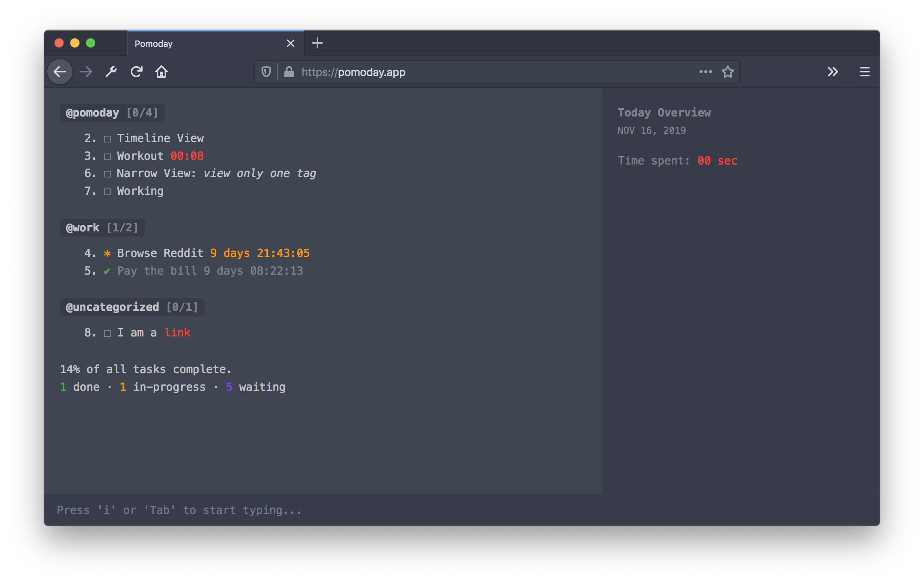Check the Timeline View task checkbox
Screen dimensions: 924x584
[x=107, y=139]
